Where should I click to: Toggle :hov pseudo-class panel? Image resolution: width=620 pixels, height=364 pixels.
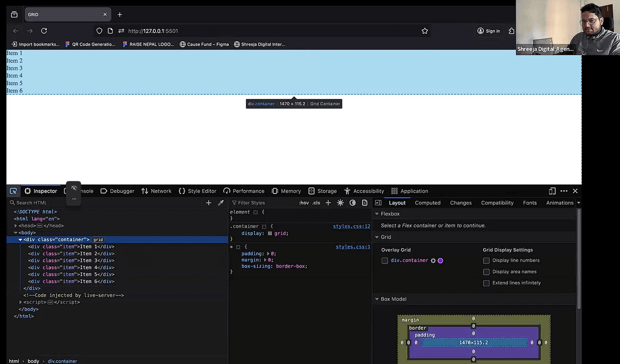point(304,203)
